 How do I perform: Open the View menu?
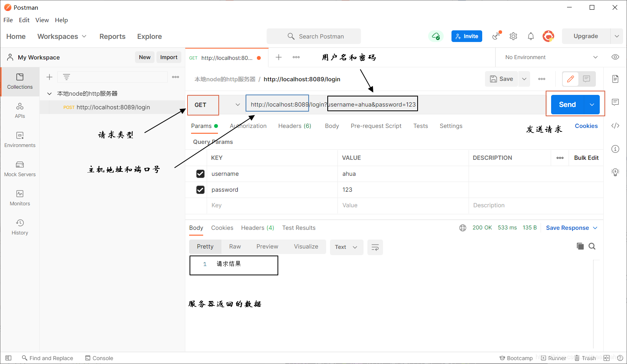coord(42,20)
